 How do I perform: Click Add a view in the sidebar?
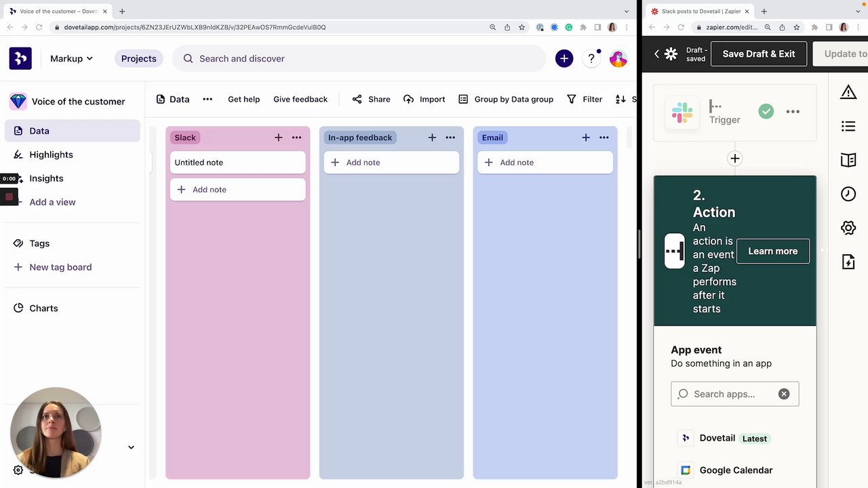tap(52, 202)
